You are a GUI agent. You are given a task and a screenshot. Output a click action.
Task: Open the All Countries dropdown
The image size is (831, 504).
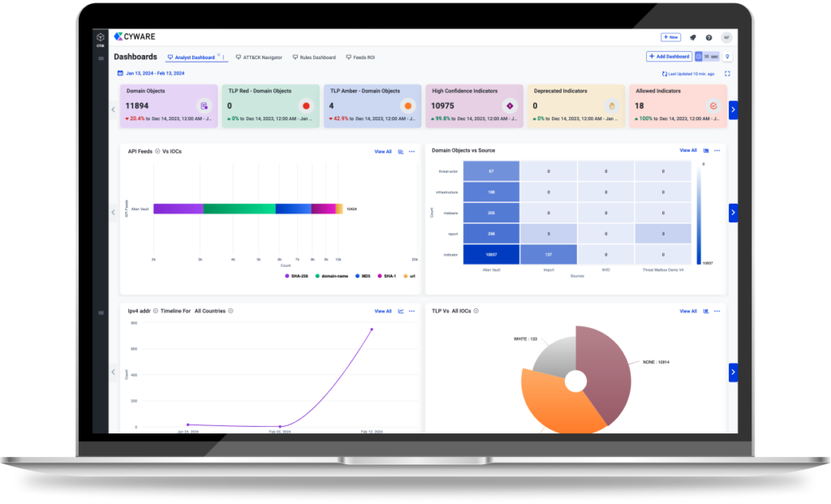pos(230,311)
